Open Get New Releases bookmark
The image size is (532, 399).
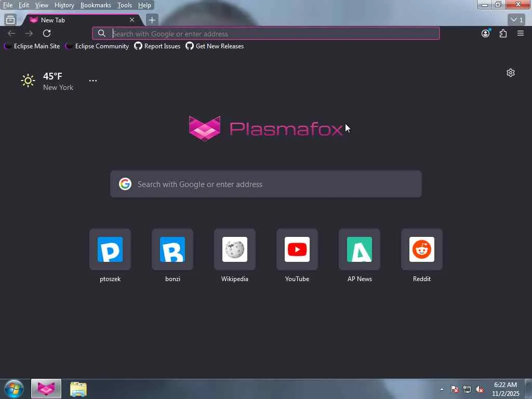215,46
